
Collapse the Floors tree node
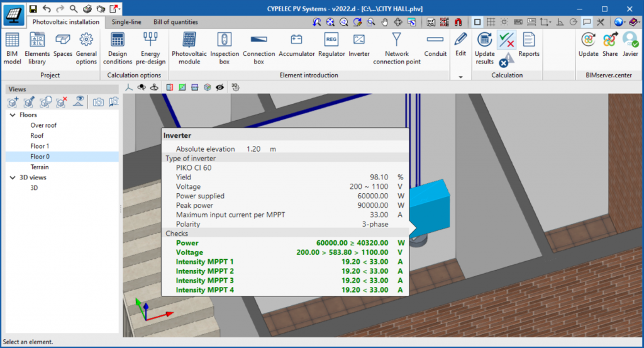pos(13,115)
